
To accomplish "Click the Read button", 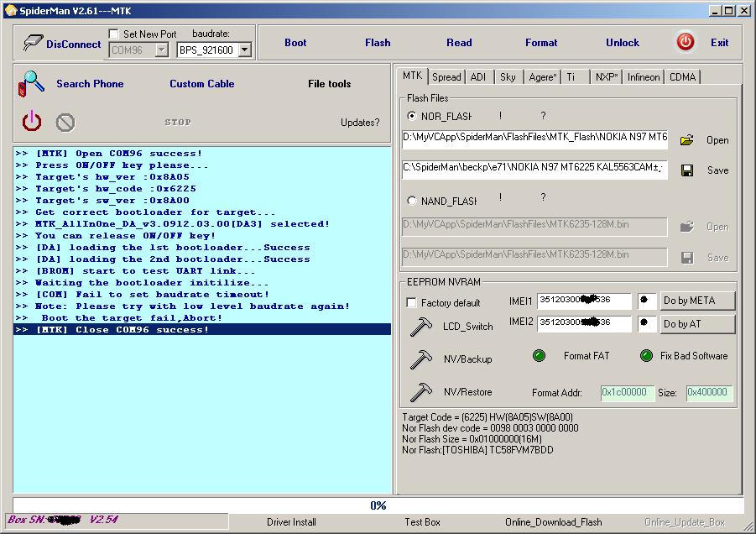I will click(459, 43).
